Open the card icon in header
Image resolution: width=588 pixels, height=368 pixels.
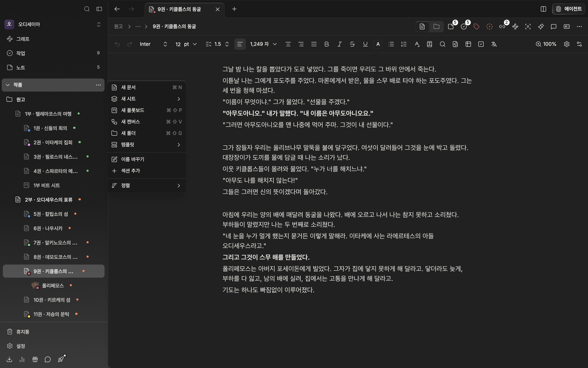click(567, 26)
